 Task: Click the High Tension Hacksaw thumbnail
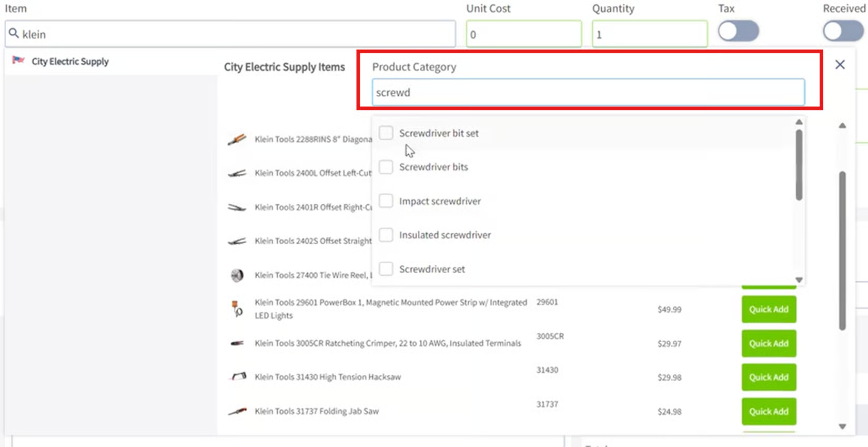point(238,376)
